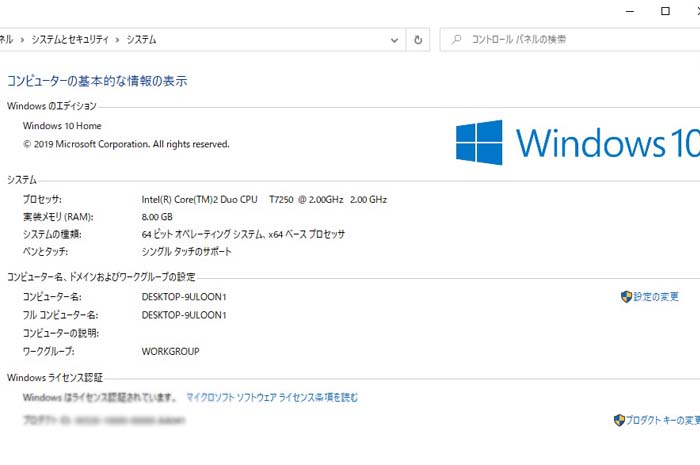Select the フル コンピューター名 value

pos(184,315)
